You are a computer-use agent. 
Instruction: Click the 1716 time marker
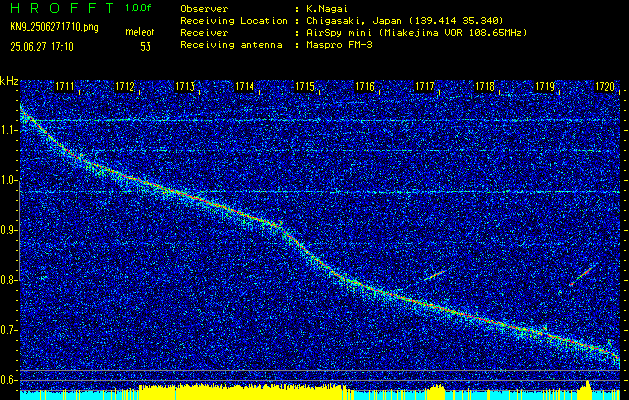coord(365,86)
